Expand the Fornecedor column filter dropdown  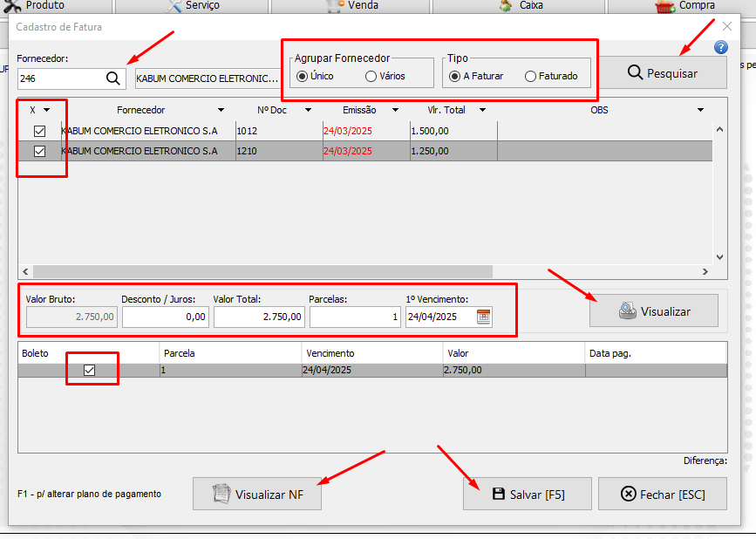pyautogui.click(x=221, y=110)
